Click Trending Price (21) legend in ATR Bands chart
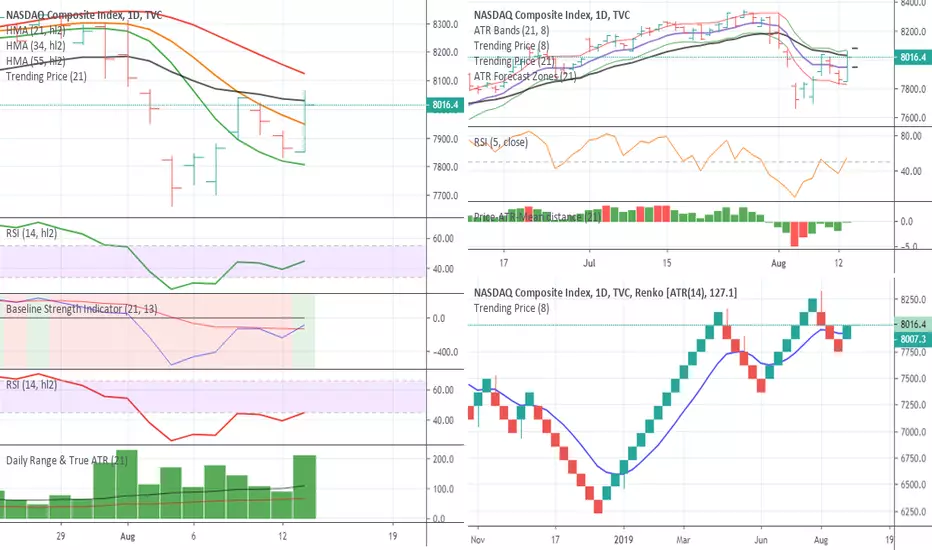 [514, 61]
